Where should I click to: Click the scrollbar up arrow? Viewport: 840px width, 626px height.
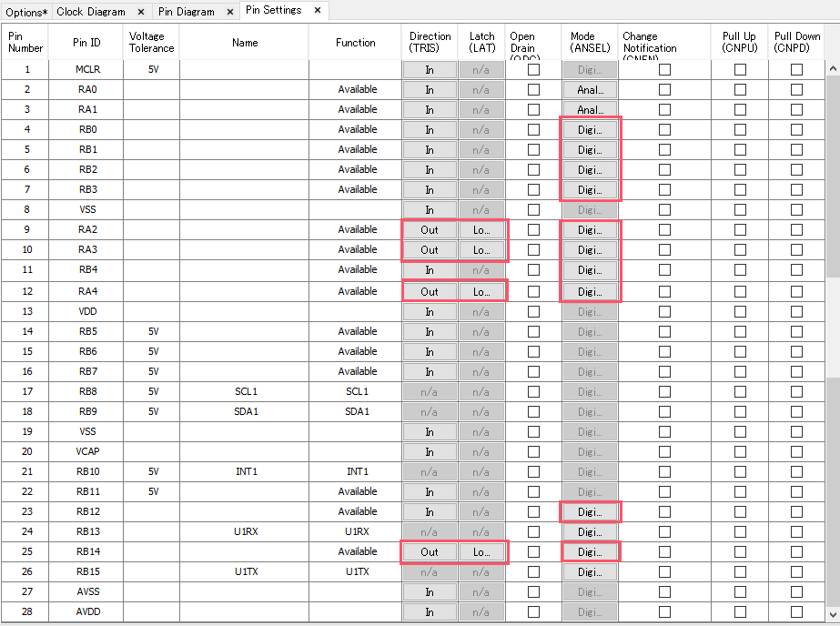[833, 68]
